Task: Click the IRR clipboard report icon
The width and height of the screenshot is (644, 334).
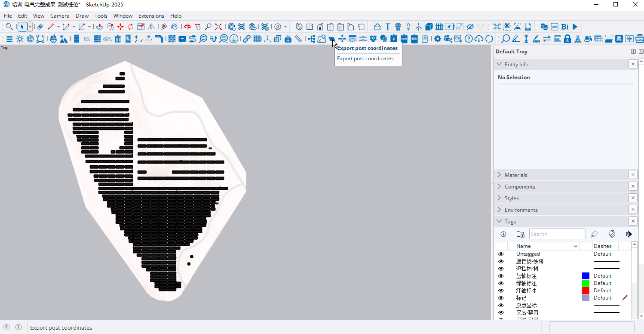Action: coord(414,39)
